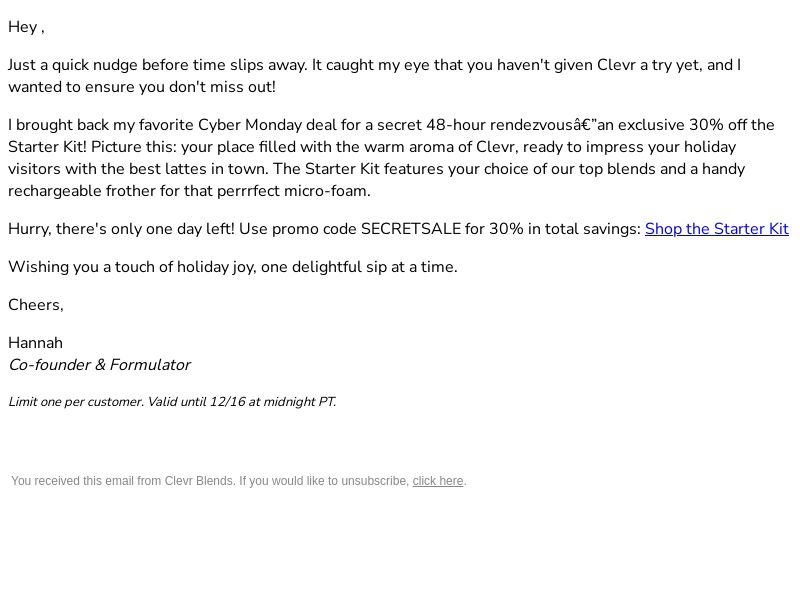This screenshot has height=600, width=800.
Task: Click the "Just a quick nudge" opening sentence
Action: click(x=158, y=65)
